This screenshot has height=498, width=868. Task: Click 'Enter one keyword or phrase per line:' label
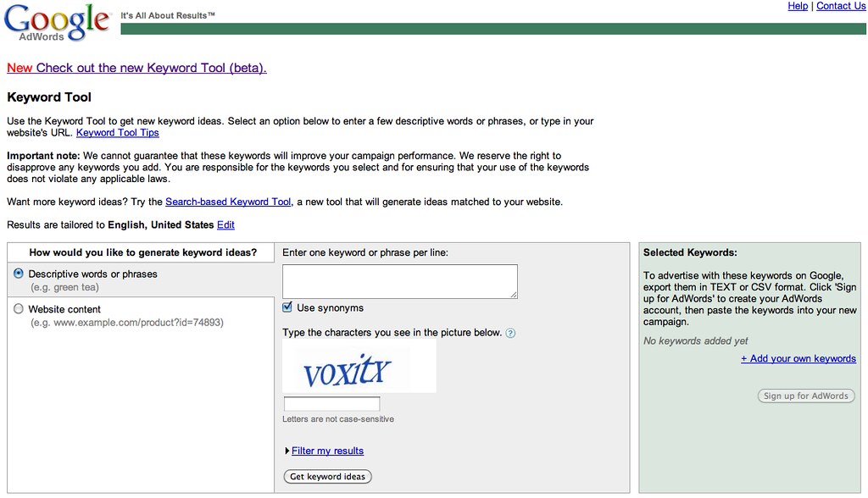pyautogui.click(x=365, y=252)
